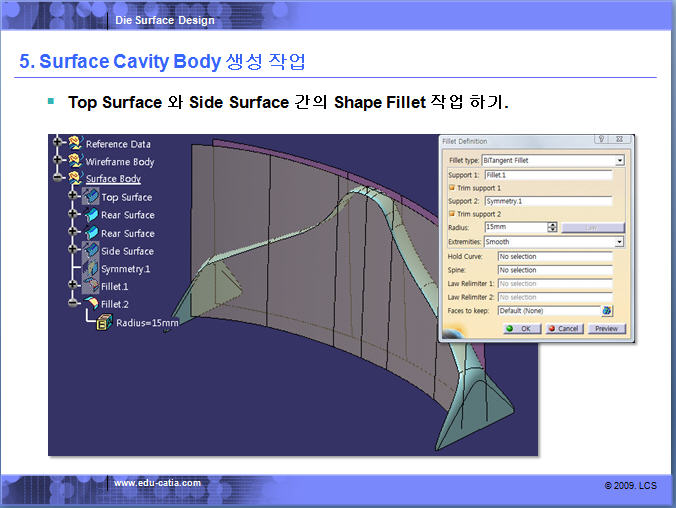
Task: Open the Fillet type dropdown
Action: [620, 160]
